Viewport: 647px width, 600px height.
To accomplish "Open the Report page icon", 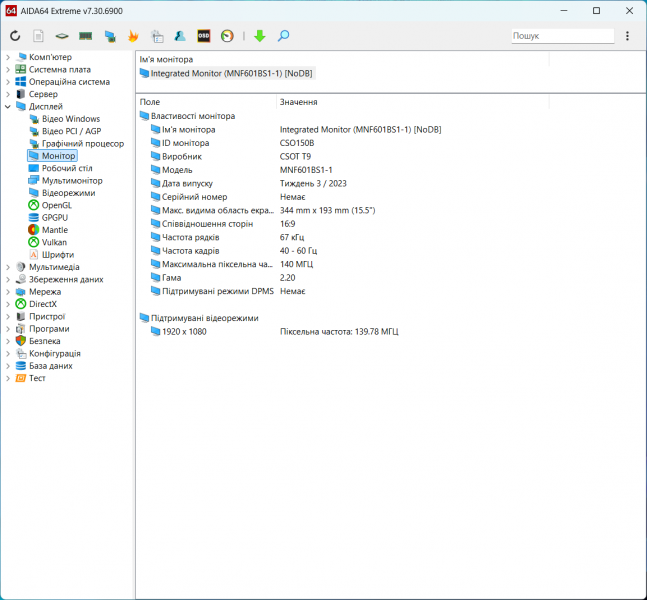I will tap(38, 36).
